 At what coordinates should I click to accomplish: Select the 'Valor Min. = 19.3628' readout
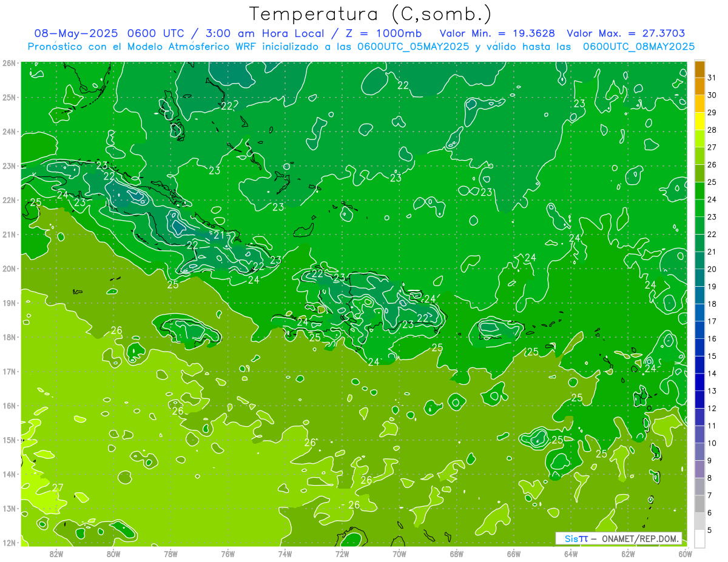pyautogui.click(x=497, y=33)
